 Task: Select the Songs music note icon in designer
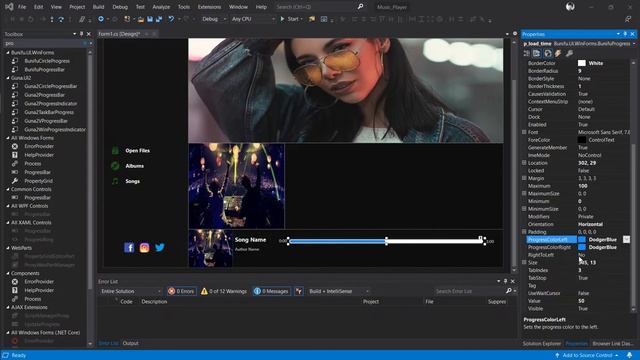(115, 181)
